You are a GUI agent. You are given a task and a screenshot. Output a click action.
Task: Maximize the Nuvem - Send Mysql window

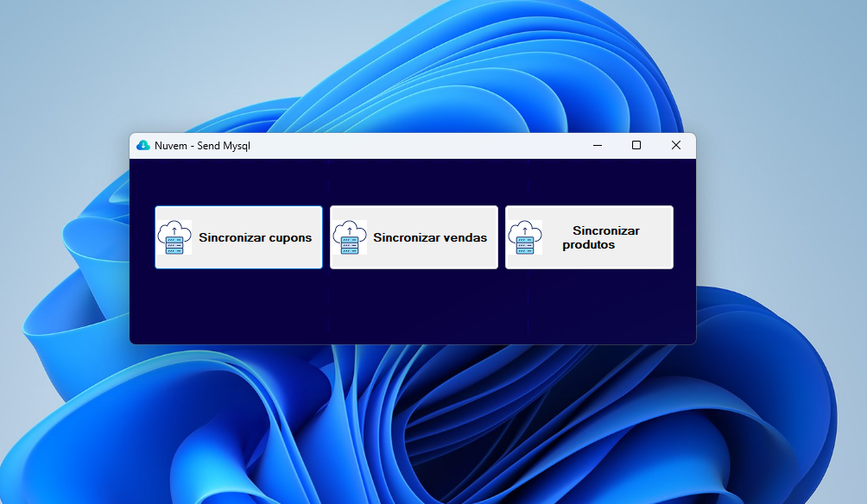pos(636,145)
